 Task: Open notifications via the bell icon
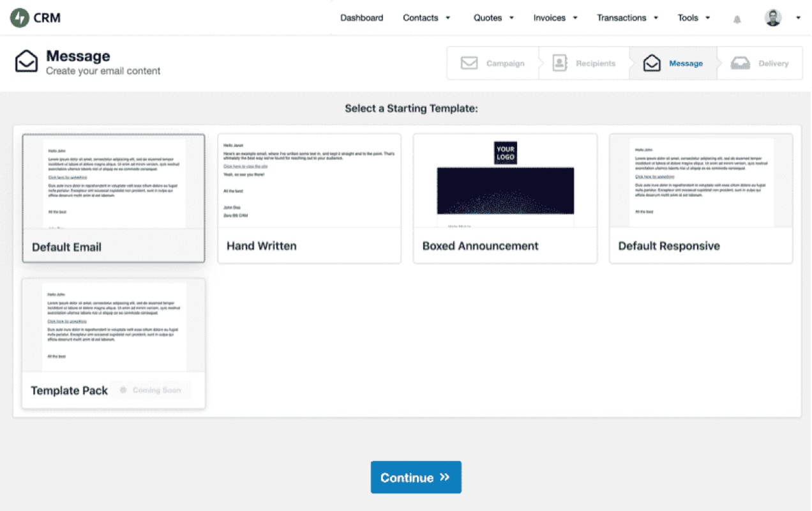[737, 19]
